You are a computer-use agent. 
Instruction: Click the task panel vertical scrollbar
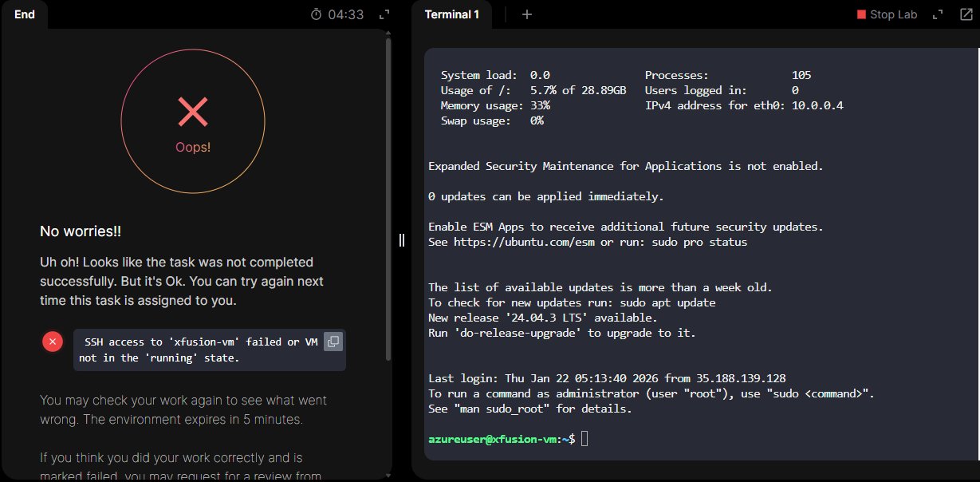(388, 200)
